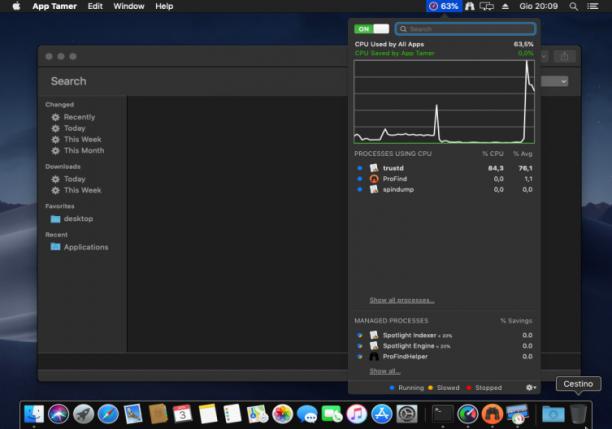Image resolution: width=612 pixels, height=429 pixels.
Task: Click the trustd process icon
Action: tap(374, 168)
